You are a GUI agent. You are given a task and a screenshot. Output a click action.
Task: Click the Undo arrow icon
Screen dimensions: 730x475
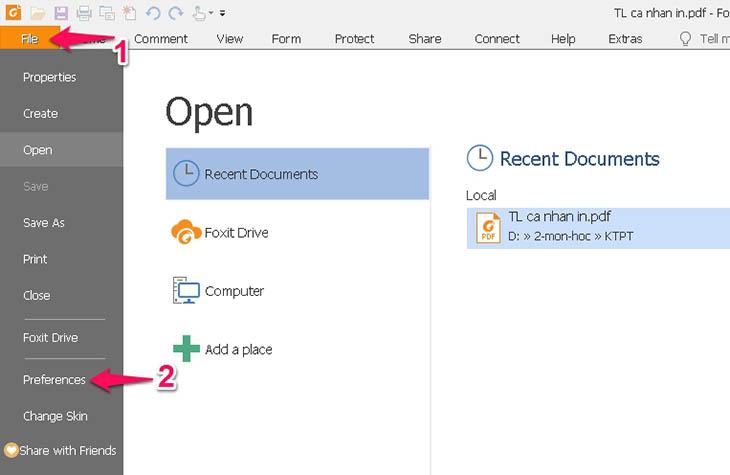(x=153, y=13)
